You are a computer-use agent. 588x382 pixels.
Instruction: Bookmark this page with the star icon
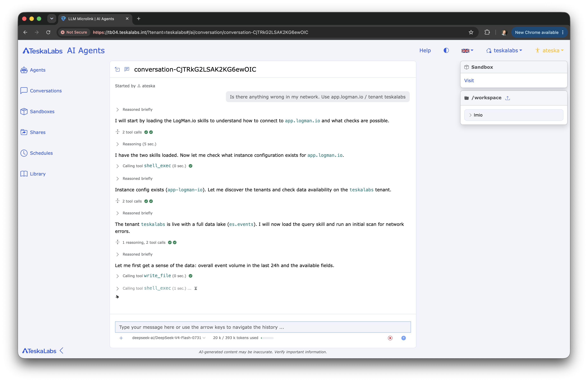click(x=471, y=32)
